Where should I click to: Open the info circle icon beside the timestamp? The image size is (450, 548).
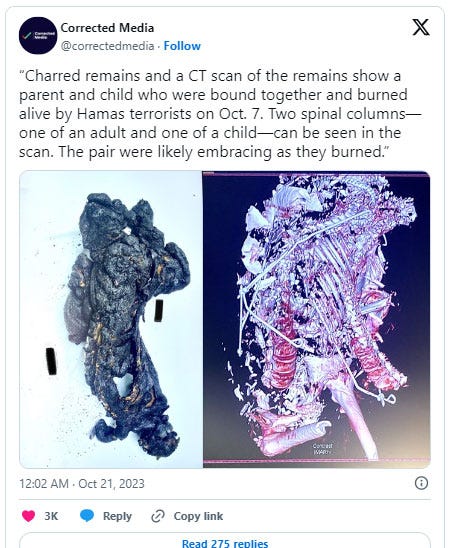click(421, 483)
